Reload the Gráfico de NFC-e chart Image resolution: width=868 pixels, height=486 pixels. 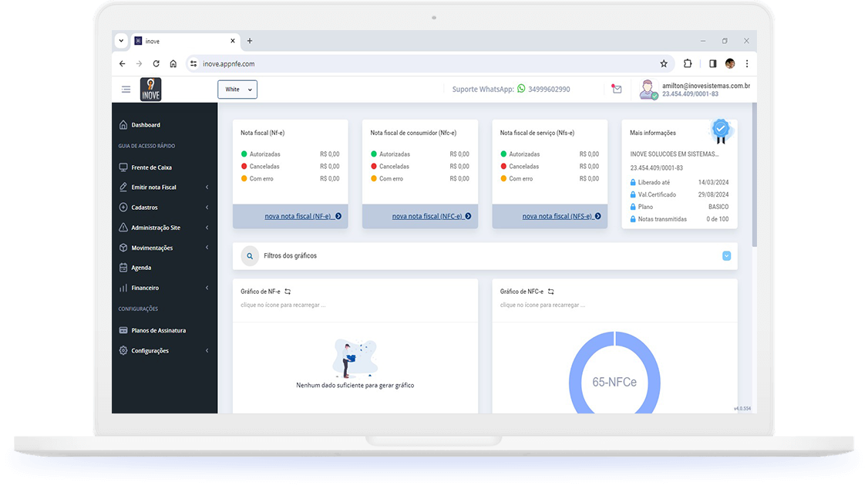pos(550,292)
